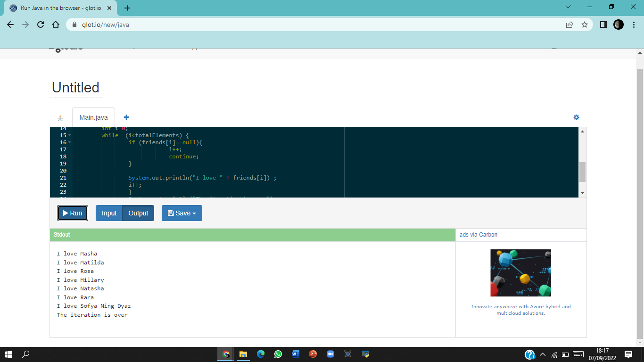Collapse the while loop fold on line 15
Image resolution: width=644 pixels, height=362 pixels.
[x=70, y=135]
